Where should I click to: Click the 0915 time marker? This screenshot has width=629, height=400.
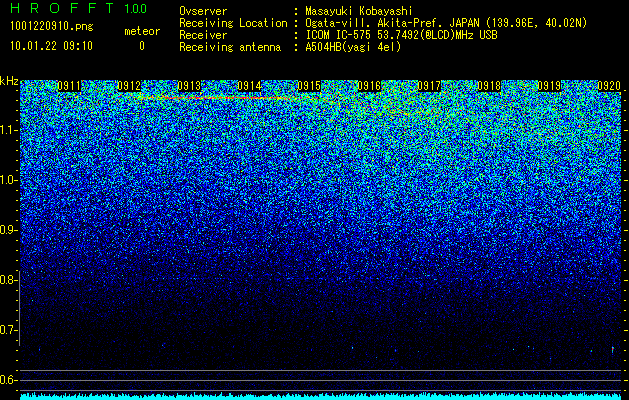click(309, 86)
